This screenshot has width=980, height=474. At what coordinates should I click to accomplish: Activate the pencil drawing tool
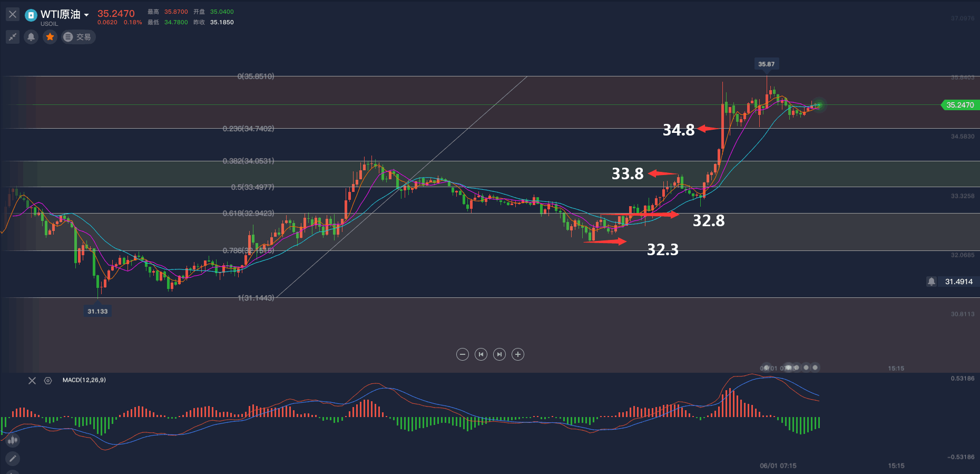click(13, 459)
